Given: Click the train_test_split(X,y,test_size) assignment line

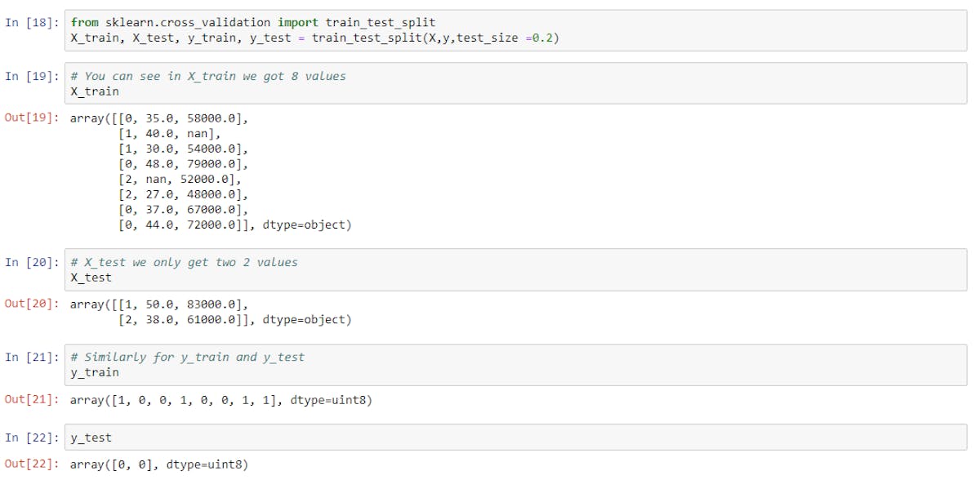Looking at the screenshot, I should [x=314, y=38].
